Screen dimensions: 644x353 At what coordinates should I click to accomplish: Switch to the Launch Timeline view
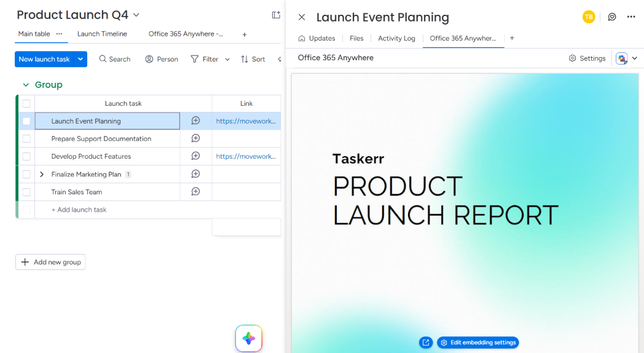point(102,34)
